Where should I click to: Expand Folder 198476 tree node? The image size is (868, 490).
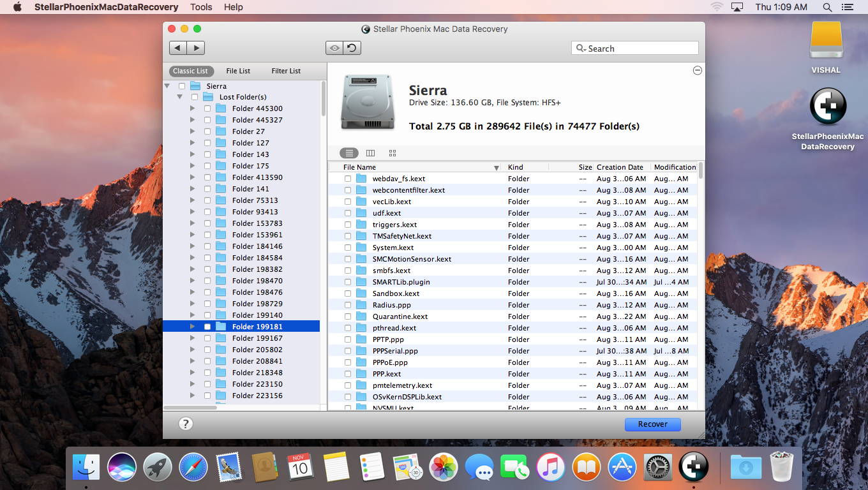click(x=193, y=292)
